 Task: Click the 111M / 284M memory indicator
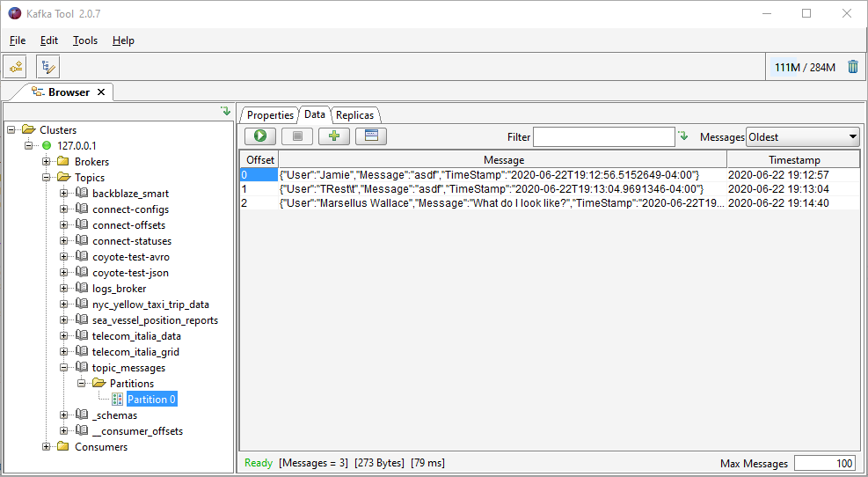point(805,68)
